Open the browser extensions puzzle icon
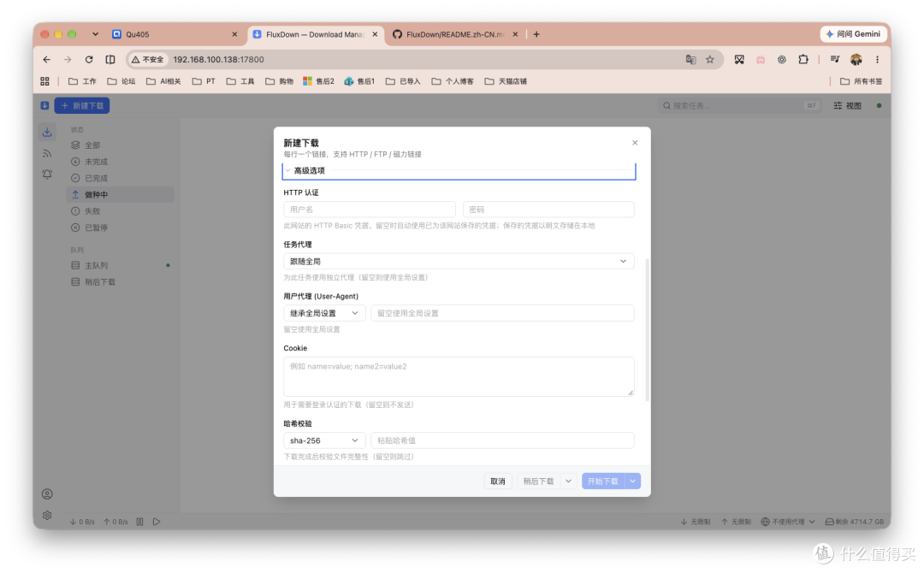This screenshot has height=573, width=924. [803, 60]
